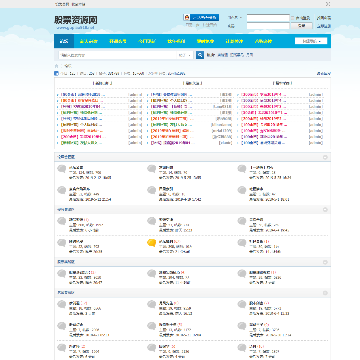360x360 pixels.
Task: Click the password input field
Action: coord(268,26)
